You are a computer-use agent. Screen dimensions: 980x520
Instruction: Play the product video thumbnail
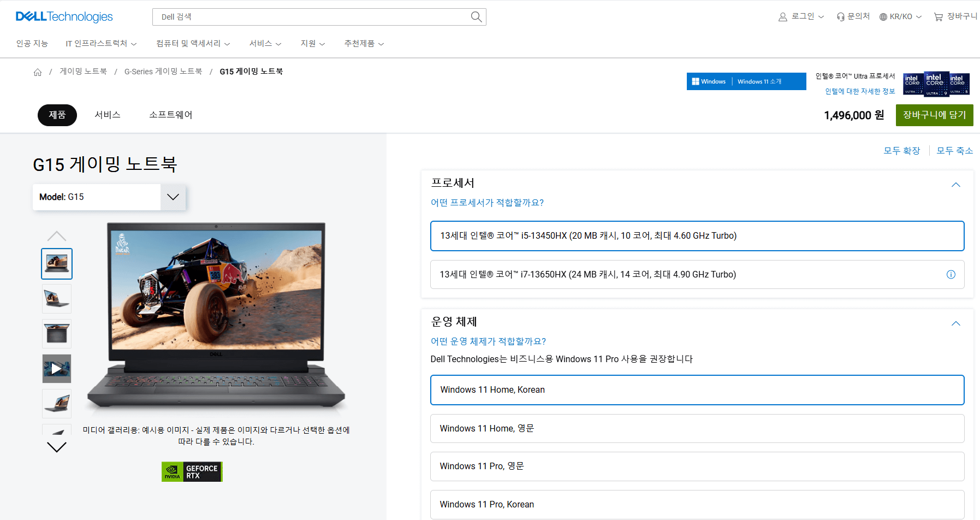pos(56,368)
